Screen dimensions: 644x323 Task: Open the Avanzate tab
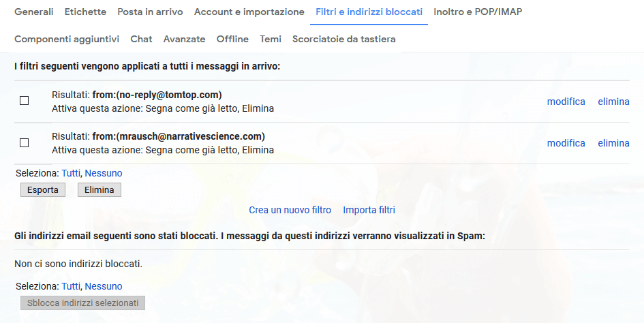pyautogui.click(x=184, y=39)
